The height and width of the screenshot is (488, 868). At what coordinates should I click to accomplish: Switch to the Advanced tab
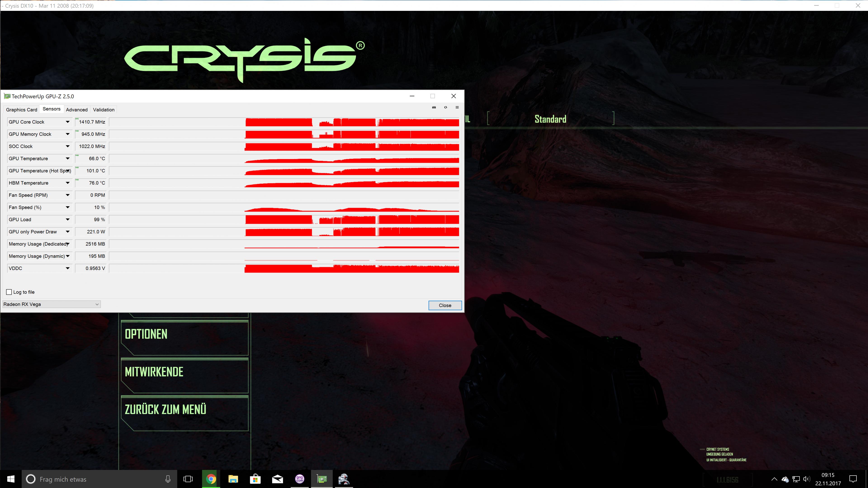point(76,110)
